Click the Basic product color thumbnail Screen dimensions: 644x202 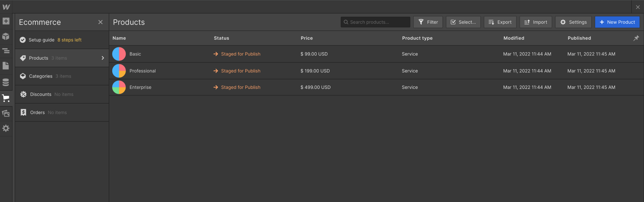tap(119, 54)
